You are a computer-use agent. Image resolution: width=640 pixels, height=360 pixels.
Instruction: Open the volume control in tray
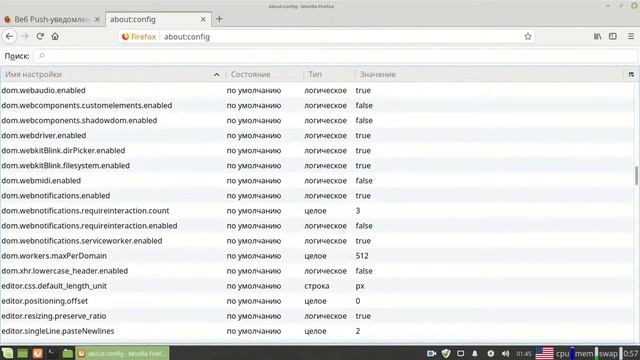[505, 353]
